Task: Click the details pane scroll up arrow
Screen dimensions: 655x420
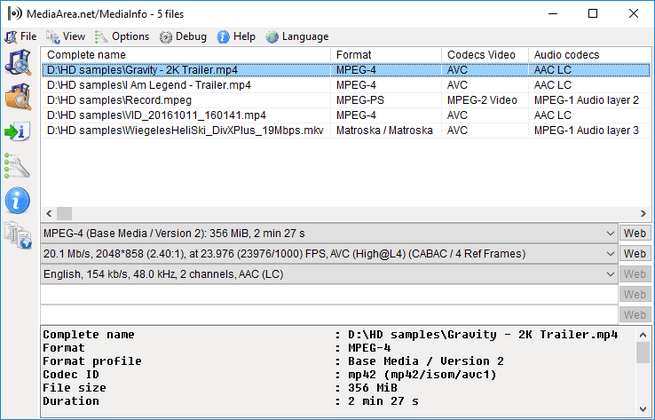Action: (643, 335)
